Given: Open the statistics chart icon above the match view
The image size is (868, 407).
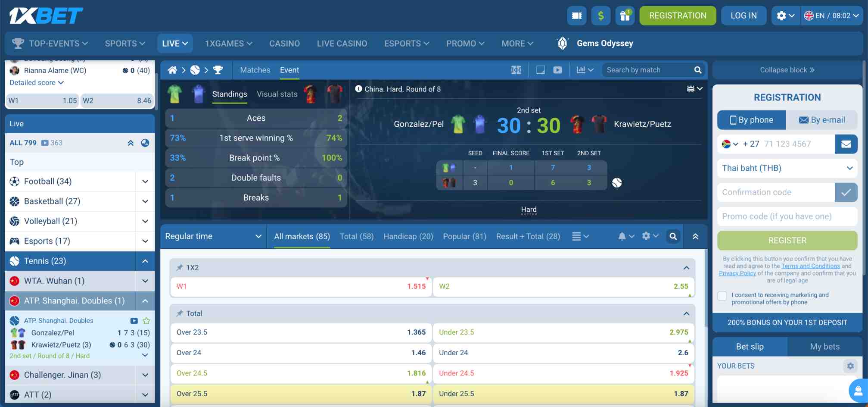Looking at the screenshot, I should coord(582,69).
